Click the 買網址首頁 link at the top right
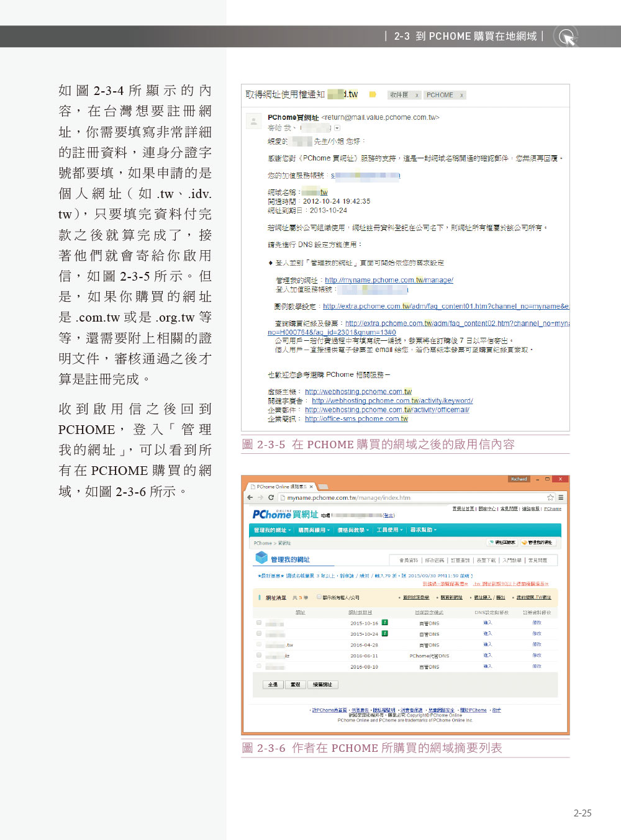The height and width of the screenshot is (840, 621). pyautogui.click(x=463, y=508)
